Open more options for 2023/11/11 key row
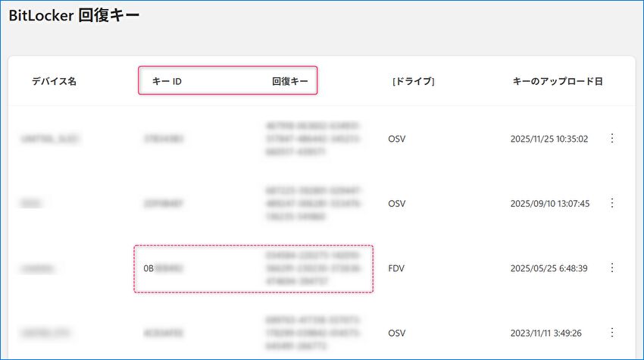The height and width of the screenshot is (360, 644). pyautogui.click(x=612, y=332)
